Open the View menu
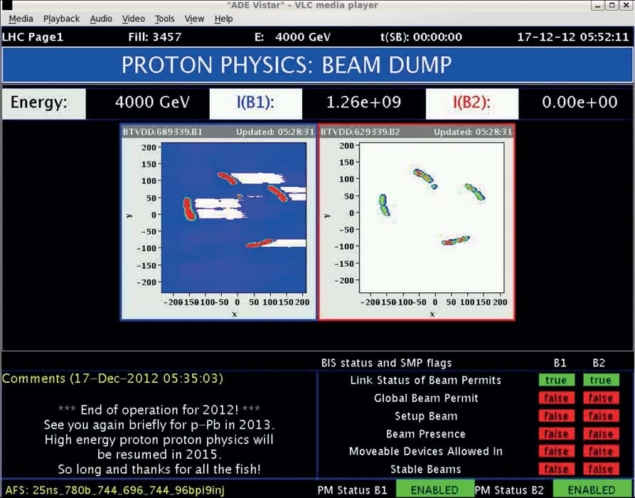 click(194, 18)
